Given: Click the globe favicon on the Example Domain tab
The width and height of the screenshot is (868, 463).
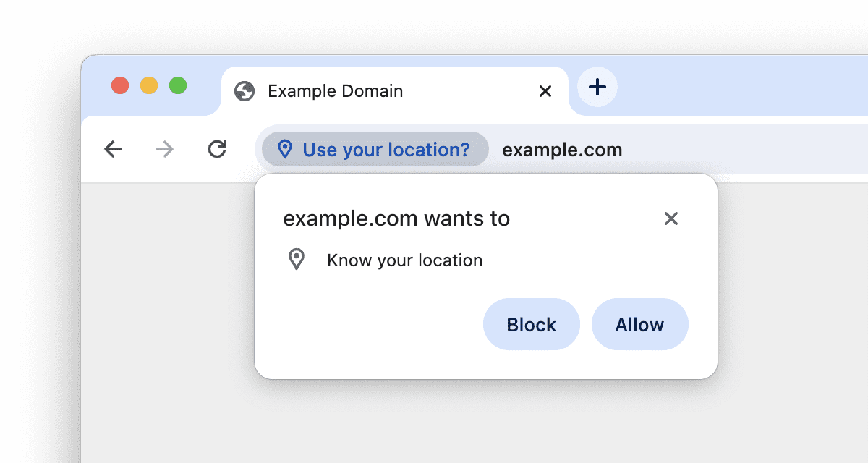Looking at the screenshot, I should tap(244, 91).
